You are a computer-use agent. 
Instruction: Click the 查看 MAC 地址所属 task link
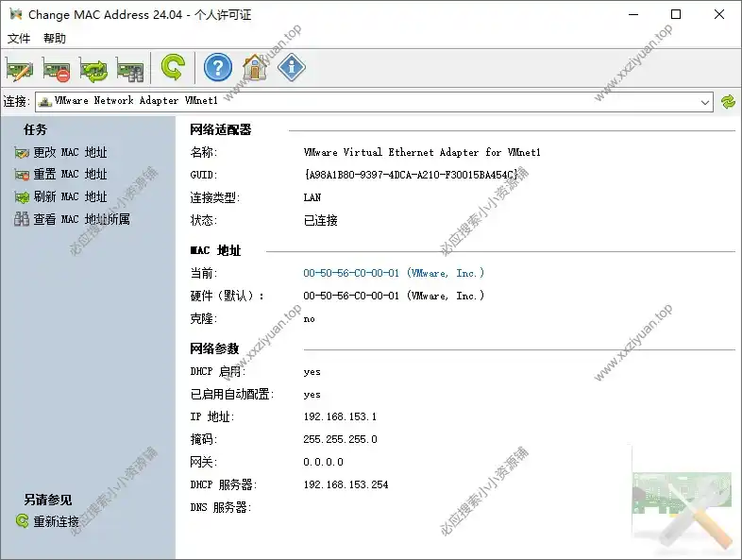point(81,220)
